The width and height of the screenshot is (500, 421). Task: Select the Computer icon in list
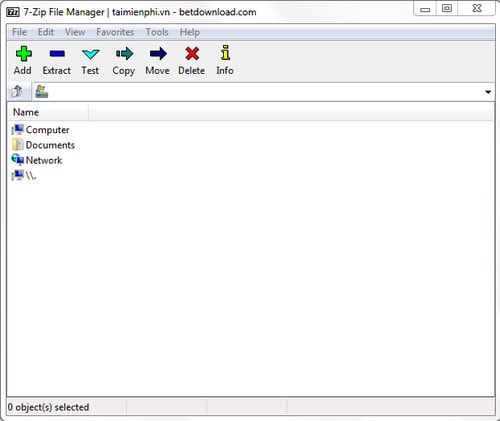click(x=17, y=130)
